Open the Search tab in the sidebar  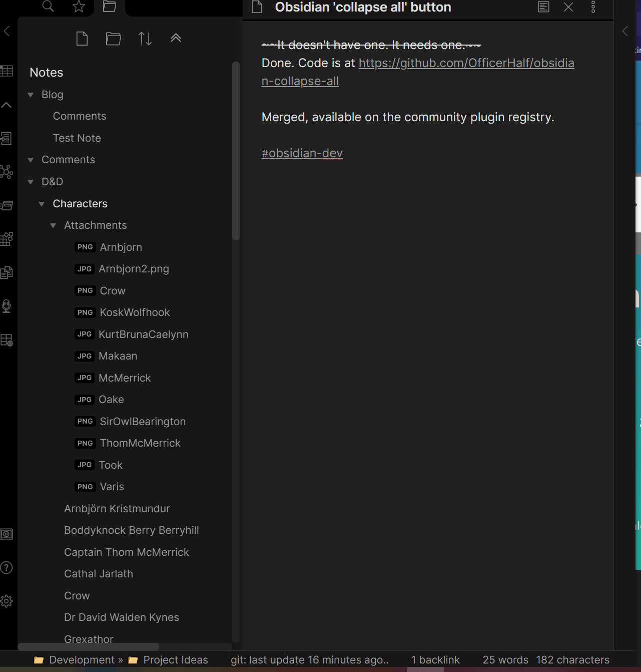coord(48,6)
